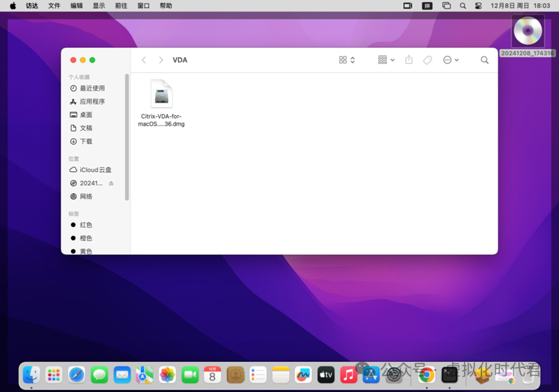Open Maps from the Dock
559x392 pixels.
[145, 375]
